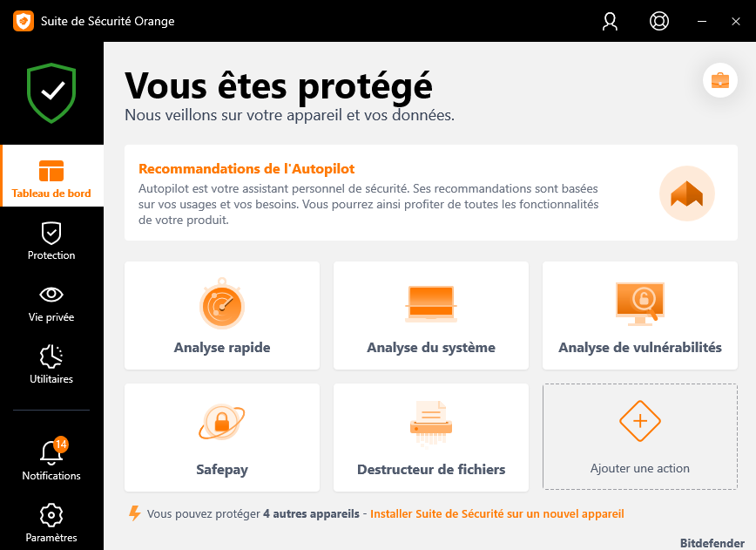
Task: Open Safepay secure browser
Action: point(222,438)
